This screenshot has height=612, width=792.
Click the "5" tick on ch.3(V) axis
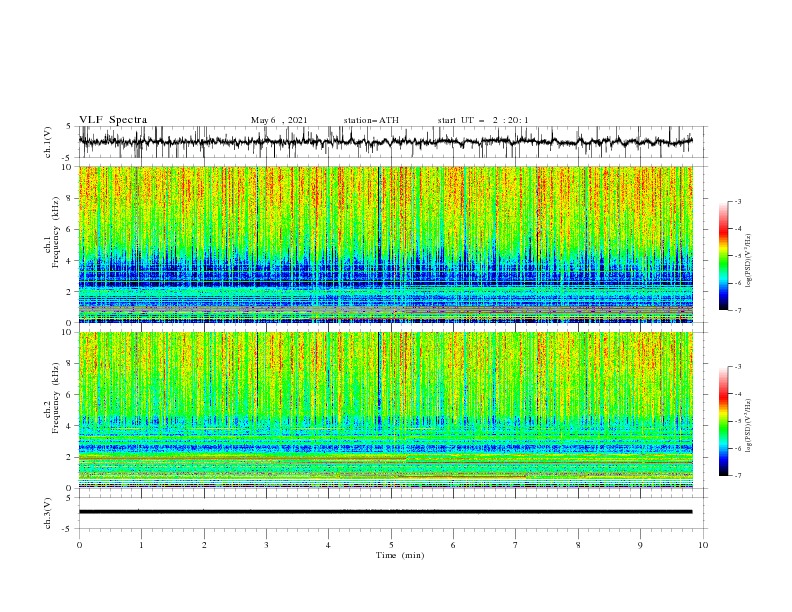click(69, 497)
